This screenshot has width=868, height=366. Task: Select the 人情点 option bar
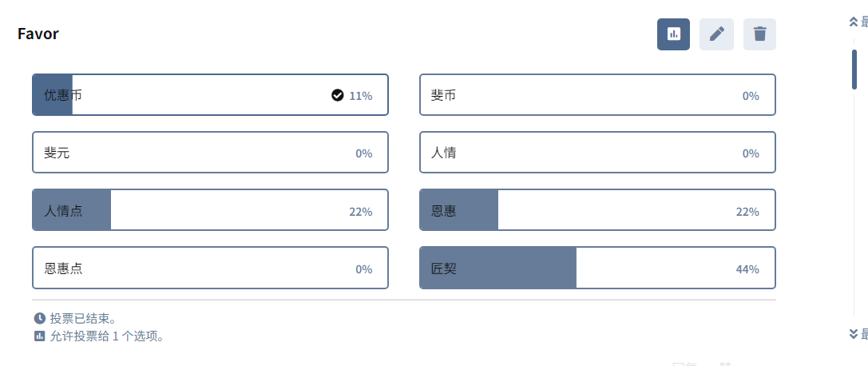[210, 210]
